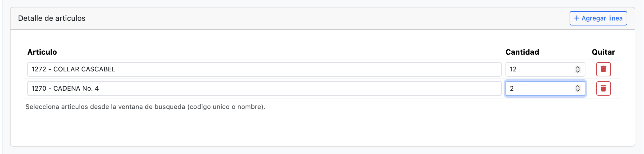The height and width of the screenshot is (154, 644).
Task: Increment CADENA No. 4 quantity using up arrow
Action: pos(578,87)
